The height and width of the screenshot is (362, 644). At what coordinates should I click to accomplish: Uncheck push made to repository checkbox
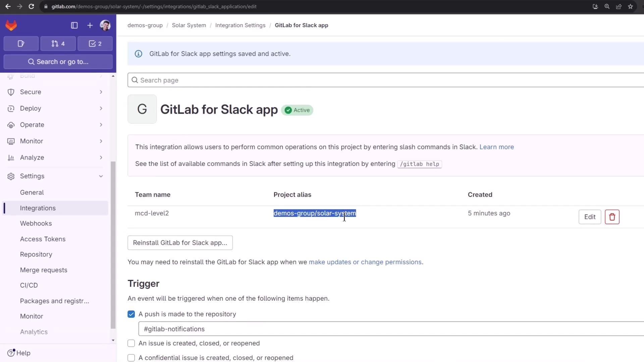coord(131,314)
